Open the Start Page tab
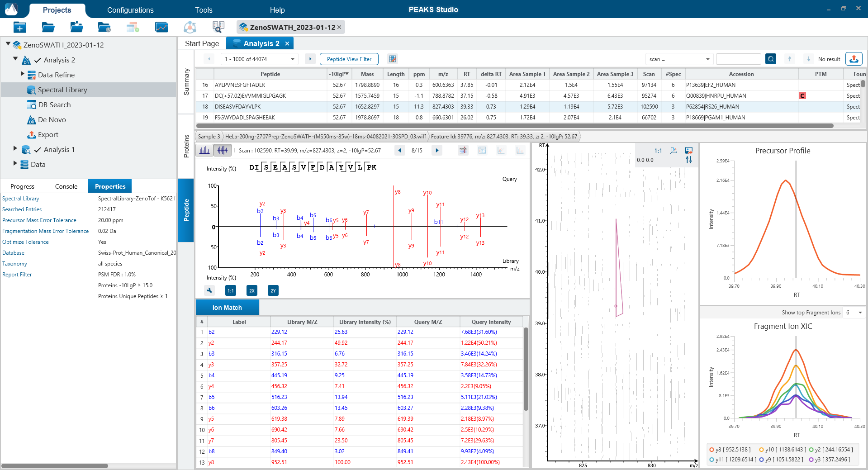The height and width of the screenshot is (470, 868). 202,43
